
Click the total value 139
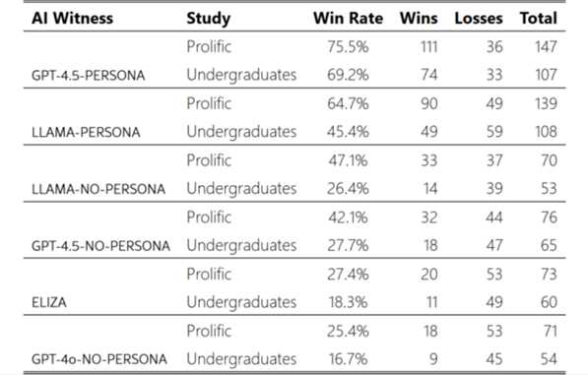pyautogui.click(x=546, y=103)
